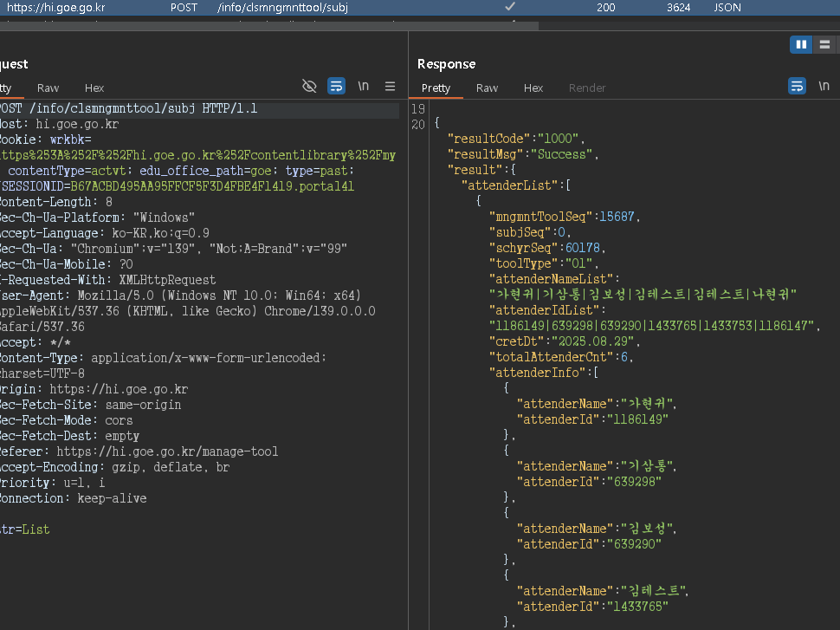Toggle word wrap in Request panel
840x630 pixels.
[336, 86]
